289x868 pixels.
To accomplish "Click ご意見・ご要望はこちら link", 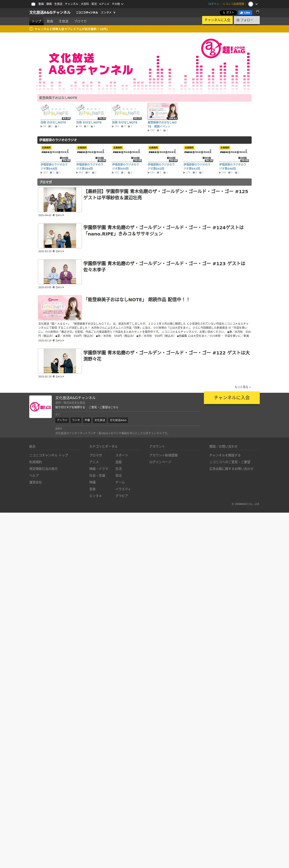I will 104,407.
